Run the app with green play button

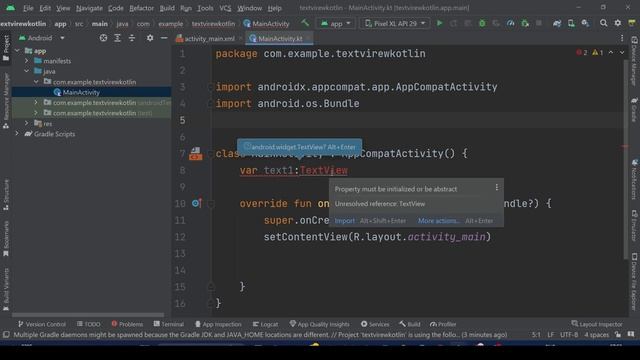click(440, 23)
